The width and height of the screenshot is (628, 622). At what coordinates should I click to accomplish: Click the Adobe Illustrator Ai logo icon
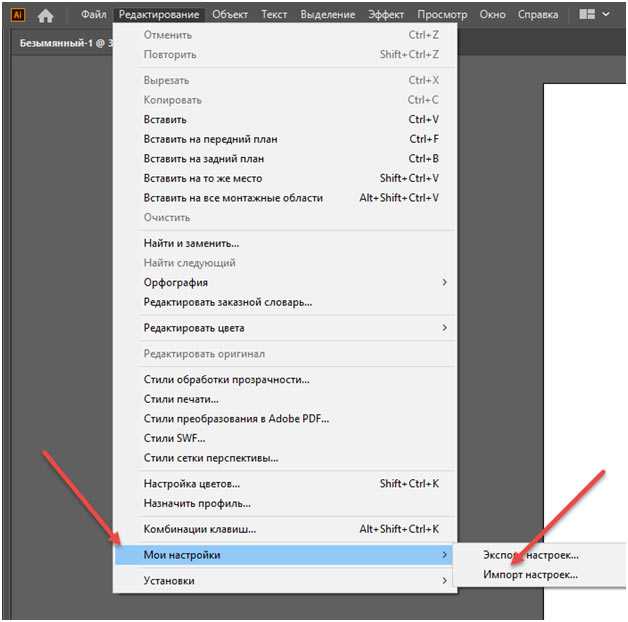pyautogui.click(x=18, y=15)
